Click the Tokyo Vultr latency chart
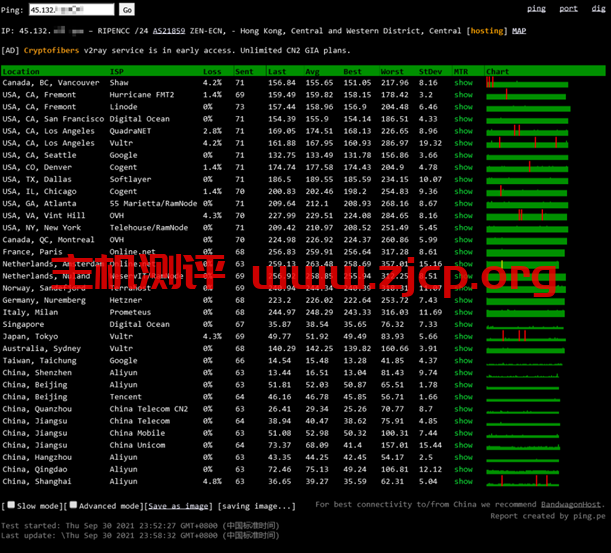The width and height of the screenshot is (611, 553). (526, 336)
